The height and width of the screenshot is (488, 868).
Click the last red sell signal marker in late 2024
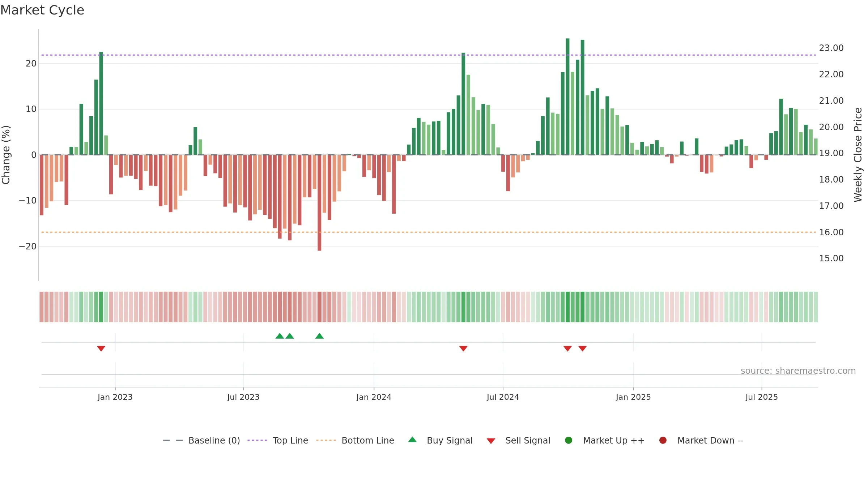click(582, 348)
